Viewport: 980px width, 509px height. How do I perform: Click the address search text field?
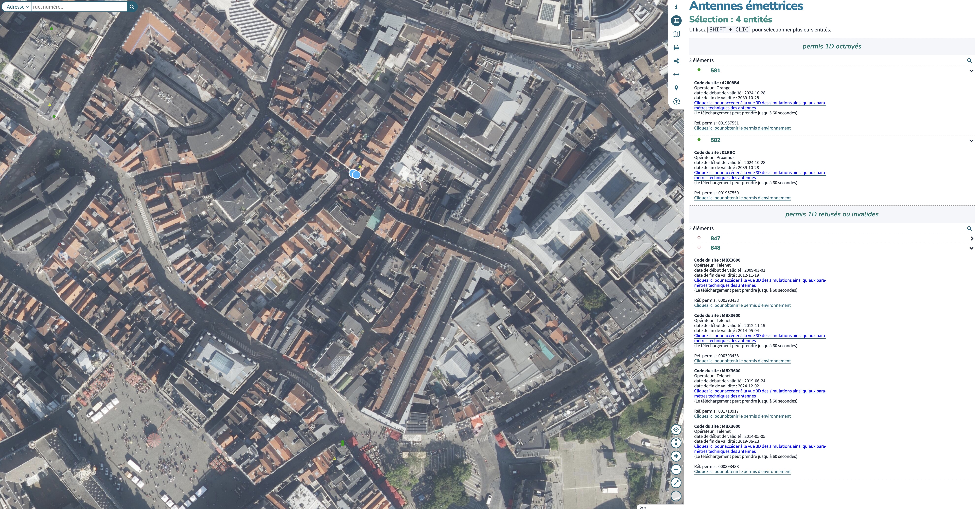(79, 7)
